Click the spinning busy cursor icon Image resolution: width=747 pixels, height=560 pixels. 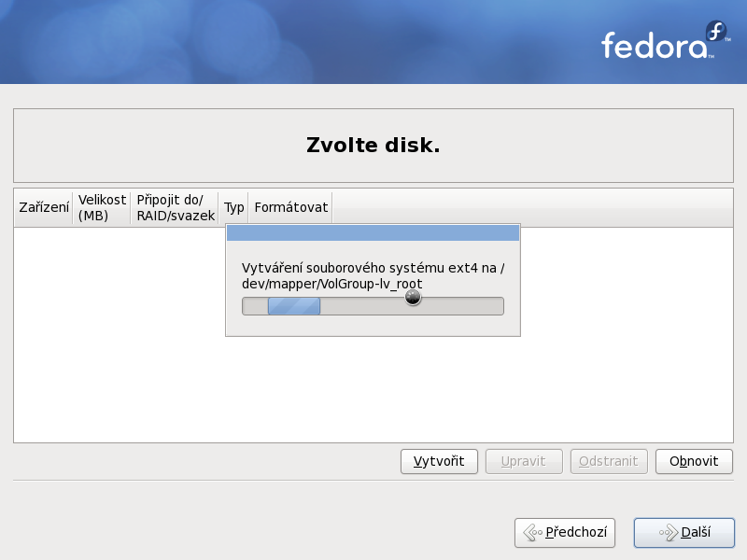coord(413,298)
